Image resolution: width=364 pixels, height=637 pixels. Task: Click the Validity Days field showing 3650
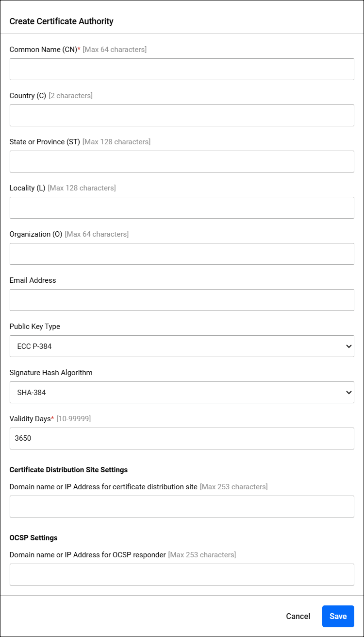coord(182,438)
